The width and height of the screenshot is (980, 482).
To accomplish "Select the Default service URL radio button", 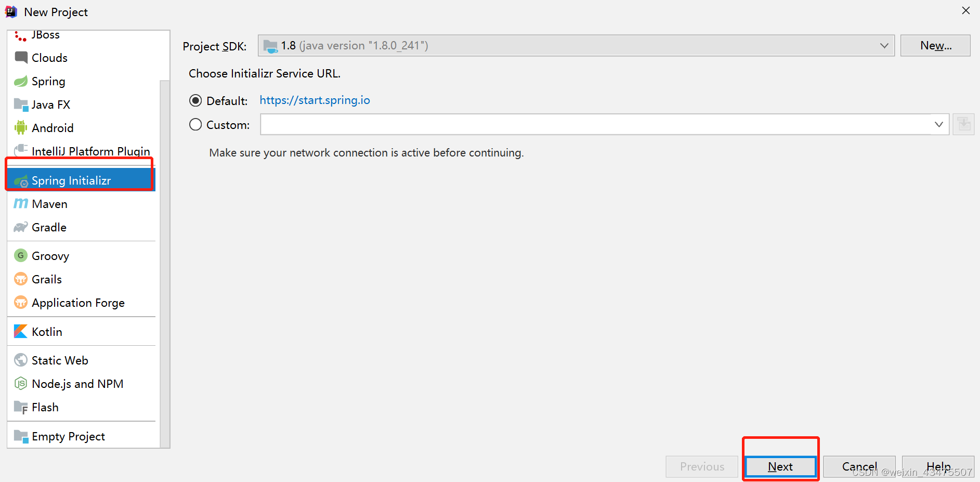I will [x=195, y=100].
